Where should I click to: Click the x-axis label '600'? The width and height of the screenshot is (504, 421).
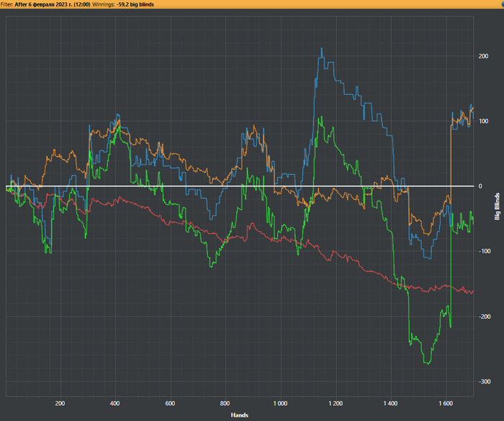pyautogui.click(x=170, y=403)
